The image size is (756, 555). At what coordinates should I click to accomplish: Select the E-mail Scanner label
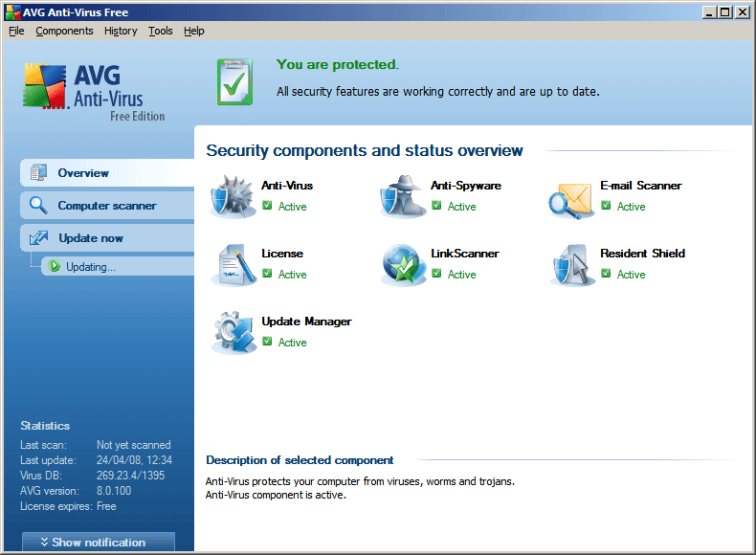[641, 186]
